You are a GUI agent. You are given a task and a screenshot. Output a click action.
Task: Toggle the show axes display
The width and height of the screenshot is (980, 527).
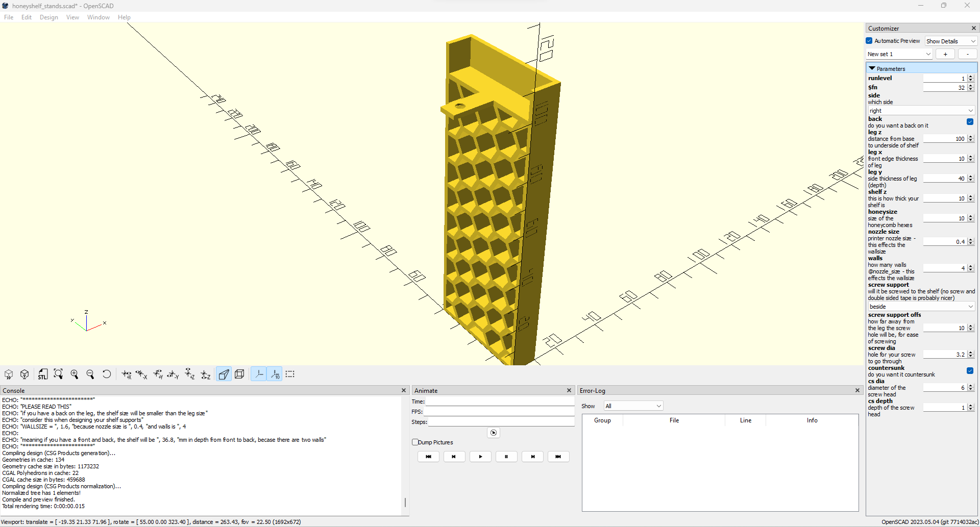pyautogui.click(x=259, y=374)
